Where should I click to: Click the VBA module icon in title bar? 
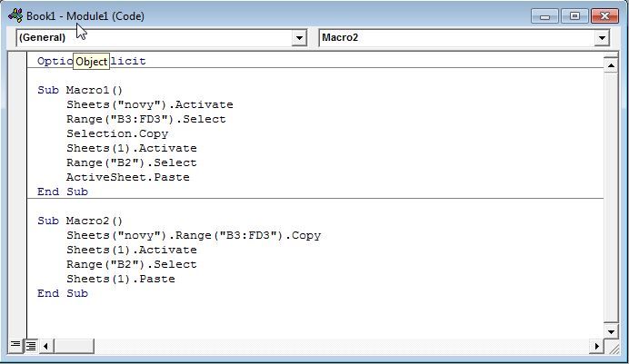point(15,16)
